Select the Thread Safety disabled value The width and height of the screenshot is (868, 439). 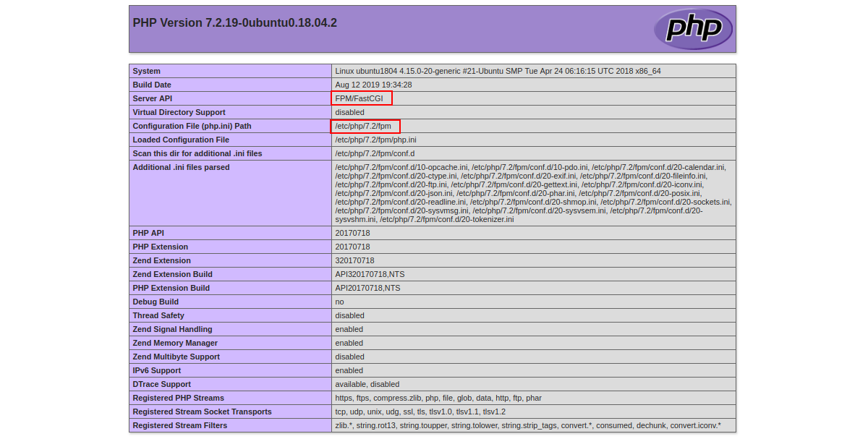point(349,315)
